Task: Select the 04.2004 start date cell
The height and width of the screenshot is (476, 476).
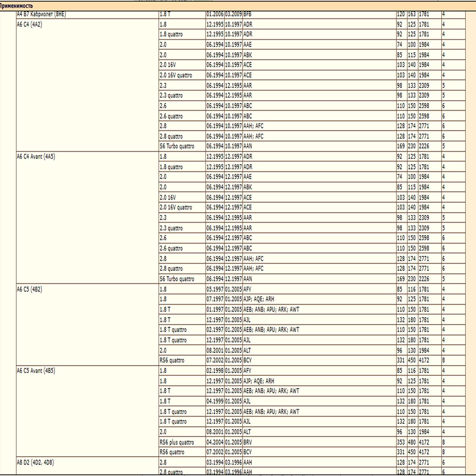Action: (215, 442)
